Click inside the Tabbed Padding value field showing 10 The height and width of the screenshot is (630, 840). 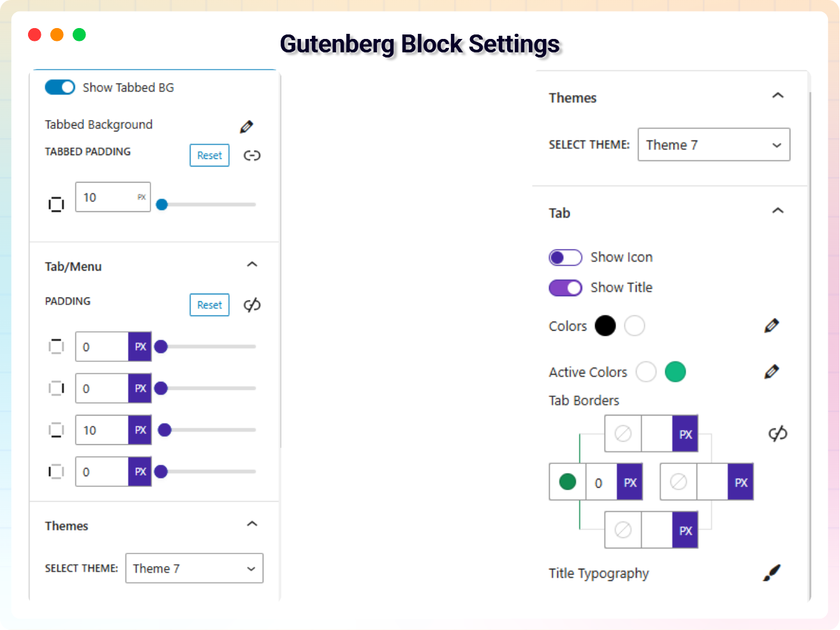coord(105,197)
